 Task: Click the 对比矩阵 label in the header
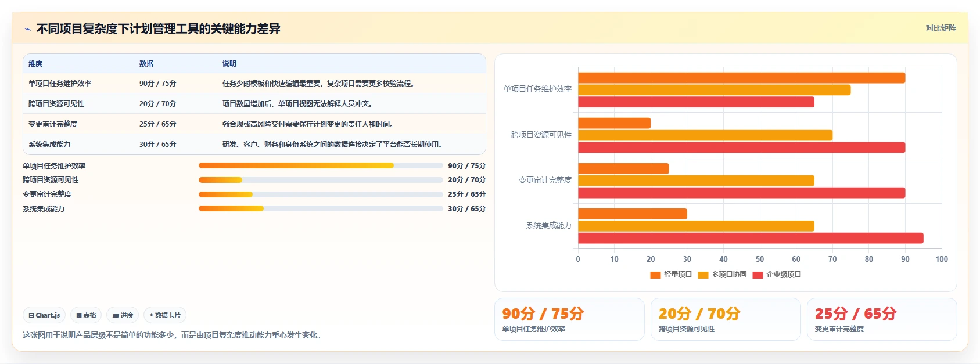[x=940, y=28]
